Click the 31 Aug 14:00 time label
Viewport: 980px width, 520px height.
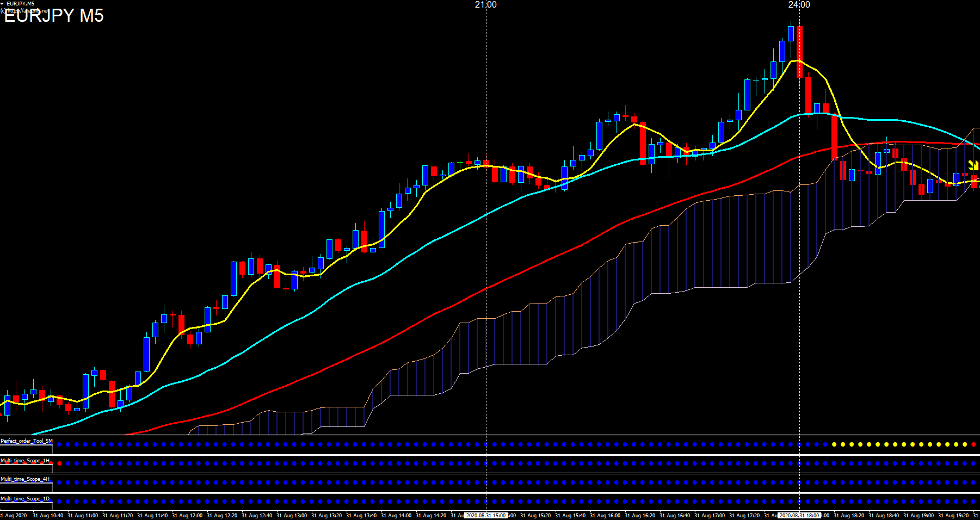(x=396, y=516)
